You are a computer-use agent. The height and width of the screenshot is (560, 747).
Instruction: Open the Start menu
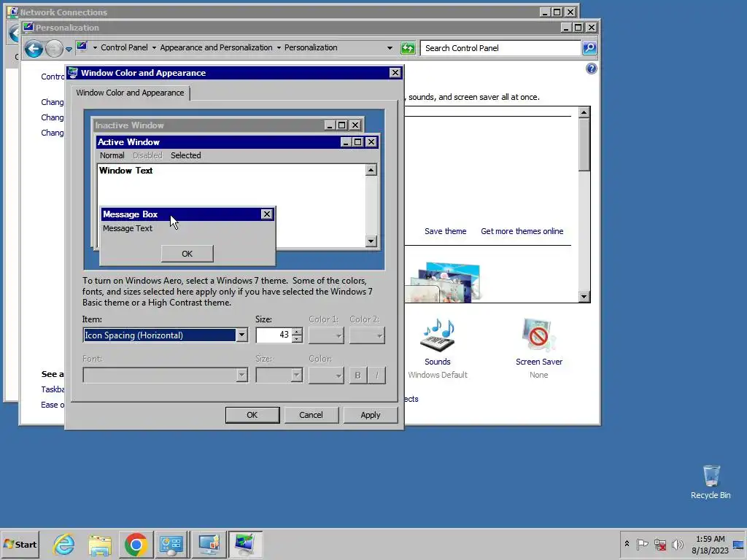tap(20, 544)
